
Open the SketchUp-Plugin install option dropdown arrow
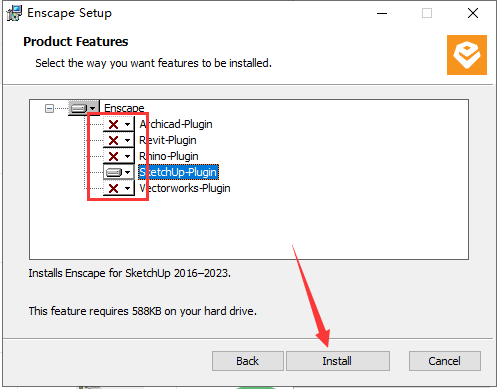click(127, 172)
